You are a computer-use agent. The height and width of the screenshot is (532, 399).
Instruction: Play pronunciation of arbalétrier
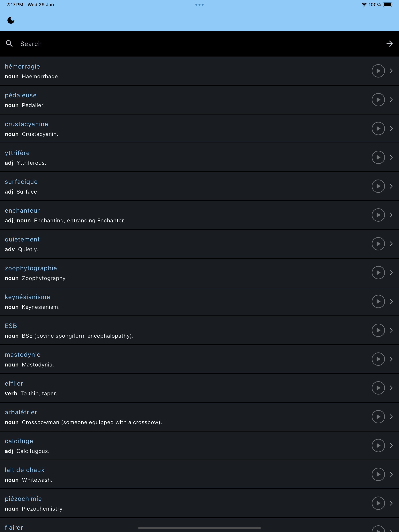point(378,417)
